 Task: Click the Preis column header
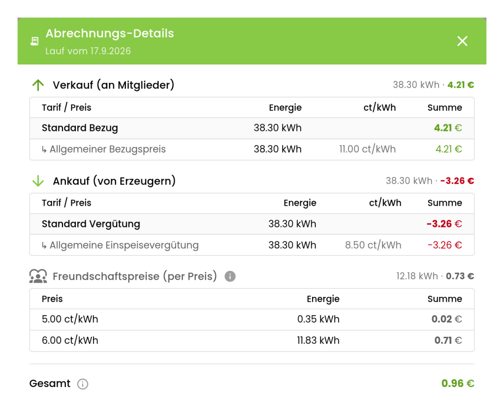(52, 299)
